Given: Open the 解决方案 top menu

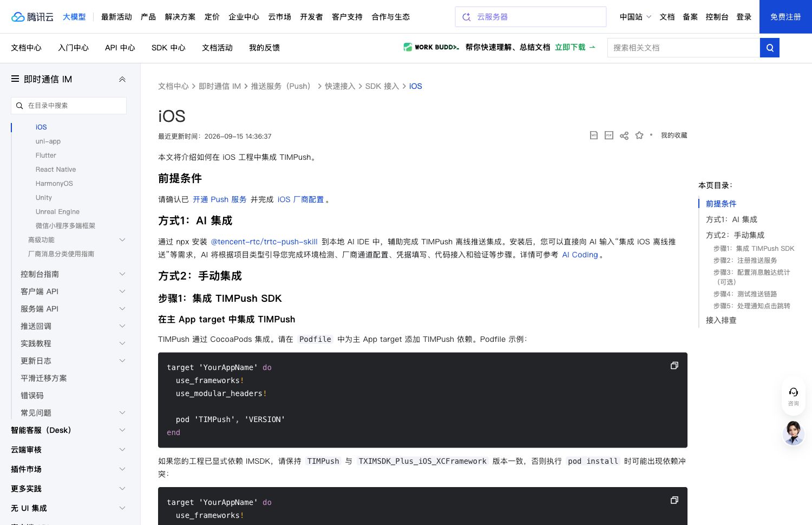Looking at the screenshot, I should 180,17.
